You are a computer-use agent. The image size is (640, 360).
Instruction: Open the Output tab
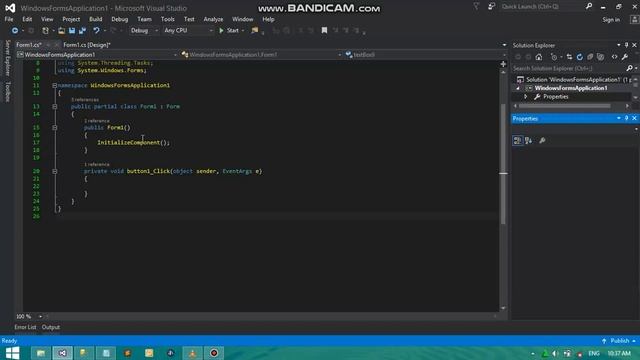[x=51, y=327]
